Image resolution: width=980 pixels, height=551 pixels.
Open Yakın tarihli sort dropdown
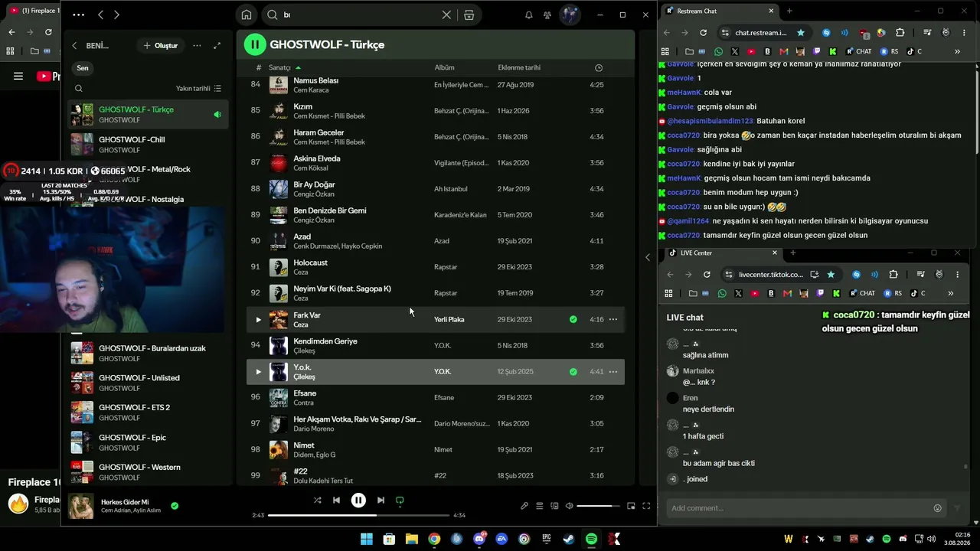tap(198, 89)
